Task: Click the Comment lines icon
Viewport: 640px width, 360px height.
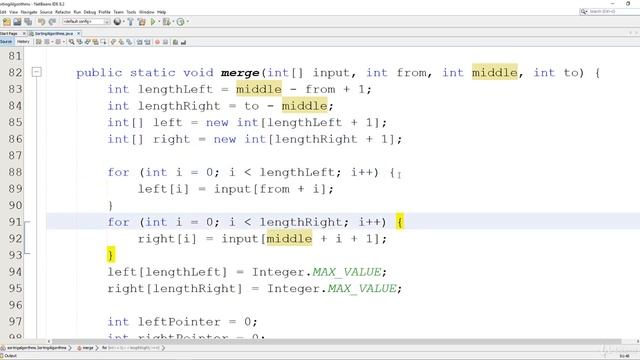Action: (x=175, y=42)
